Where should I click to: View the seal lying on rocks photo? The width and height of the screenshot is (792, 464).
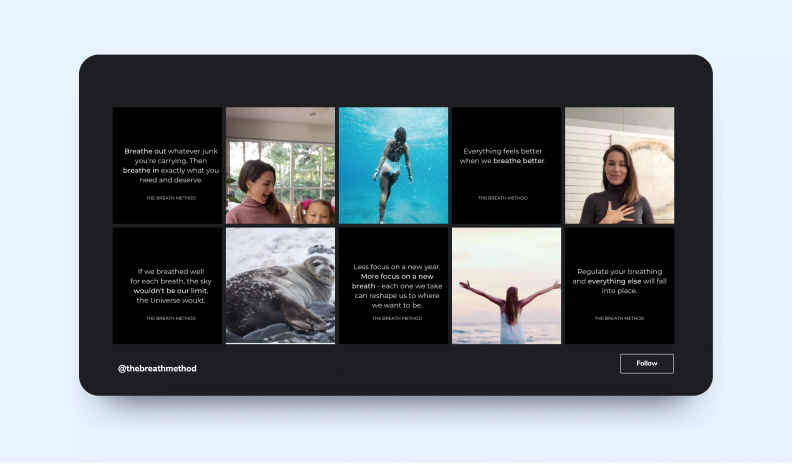coord(280,286)
